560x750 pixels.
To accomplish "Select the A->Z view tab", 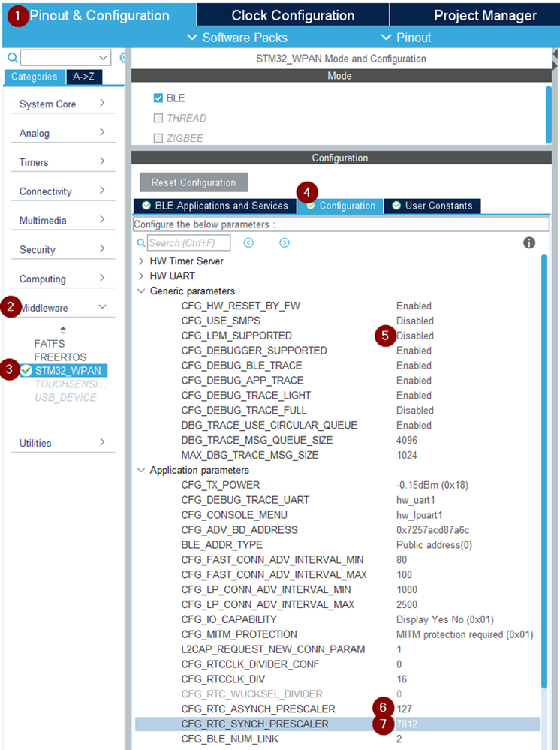I will [x=83, y=77].
